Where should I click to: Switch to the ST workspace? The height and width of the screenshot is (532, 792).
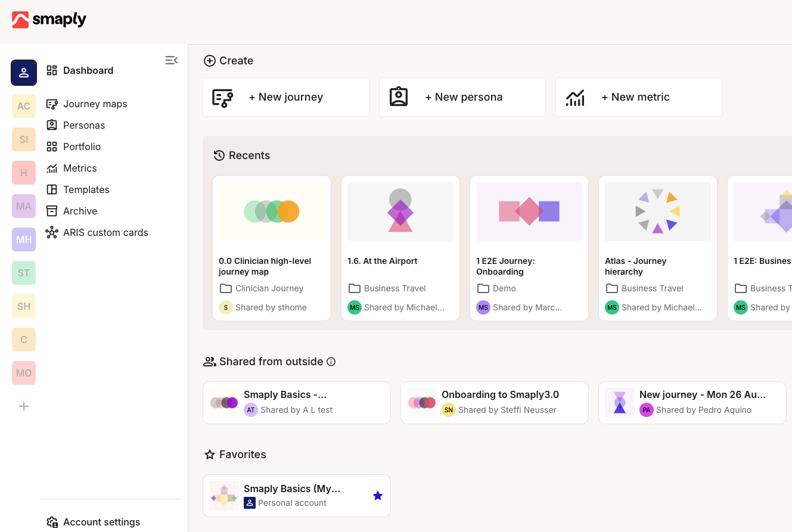(x=24, y=273)
